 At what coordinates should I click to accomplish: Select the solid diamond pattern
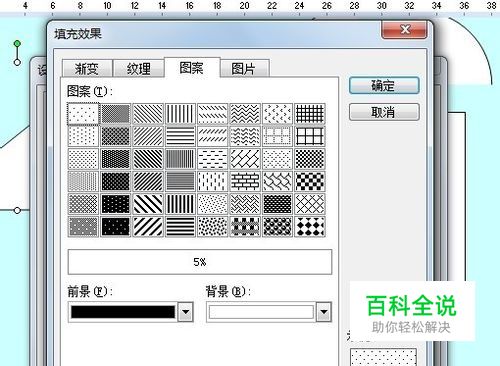pos(310,227)
